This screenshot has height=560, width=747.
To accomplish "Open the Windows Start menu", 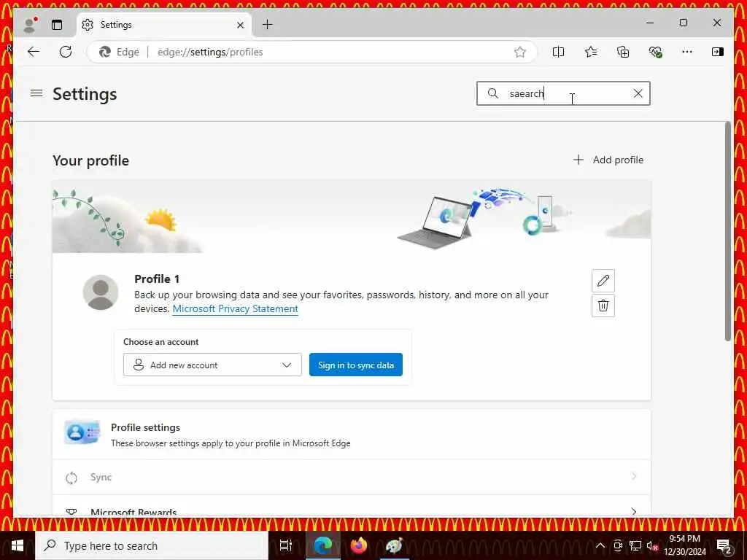I will click(18, 545).
